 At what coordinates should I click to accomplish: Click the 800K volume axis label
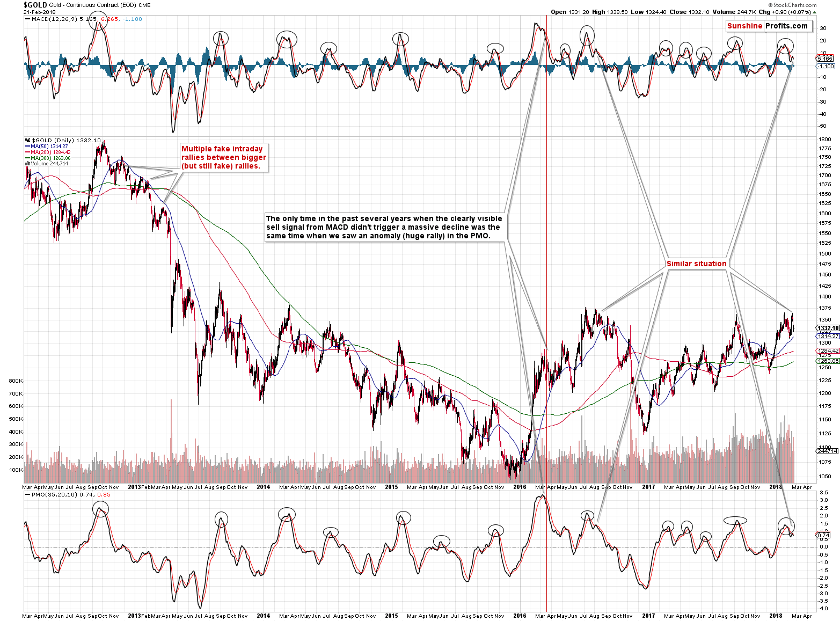pyautogui.click(x=16, y=381)
